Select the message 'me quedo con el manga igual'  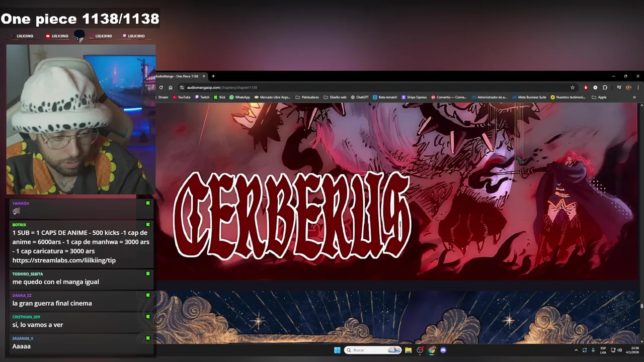[55, 282]
